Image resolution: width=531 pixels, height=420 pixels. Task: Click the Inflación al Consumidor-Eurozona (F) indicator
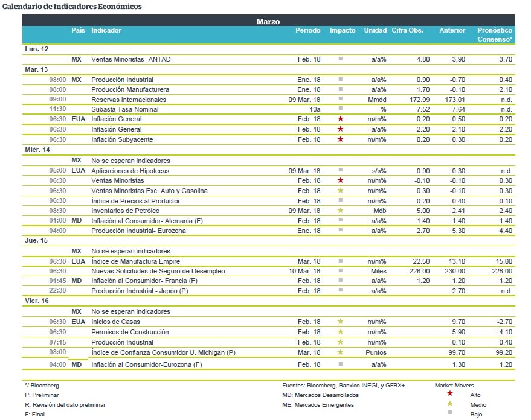click(147, 364)
